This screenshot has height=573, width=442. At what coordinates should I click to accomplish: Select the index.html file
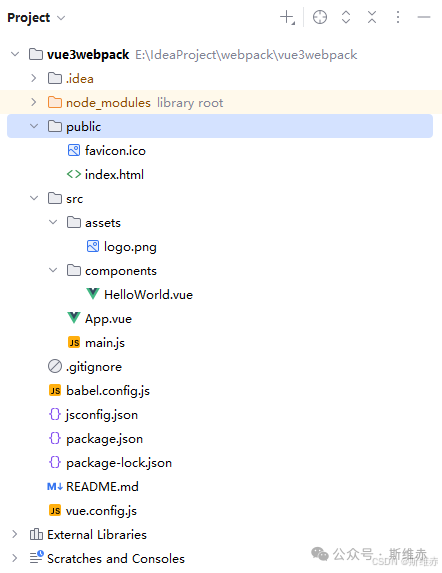pos(114,175)
